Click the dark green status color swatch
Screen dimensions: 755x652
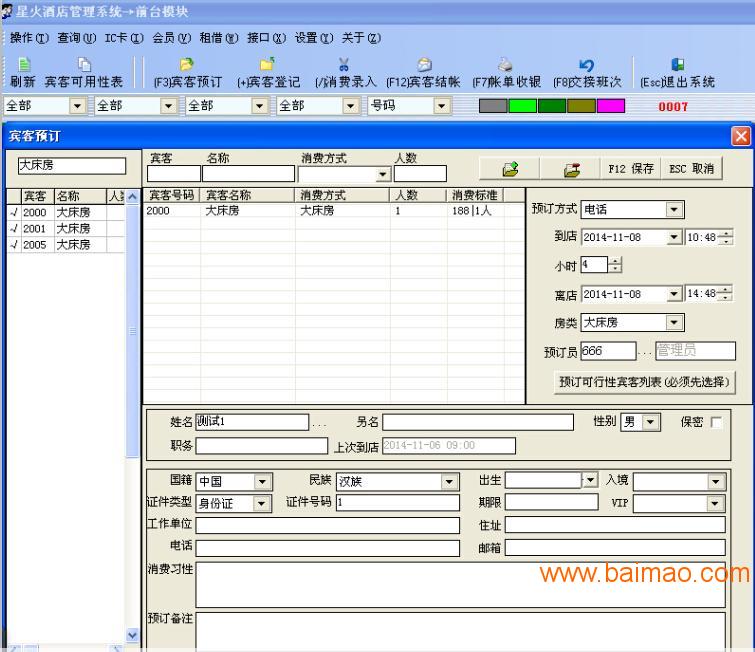(552, 106)
